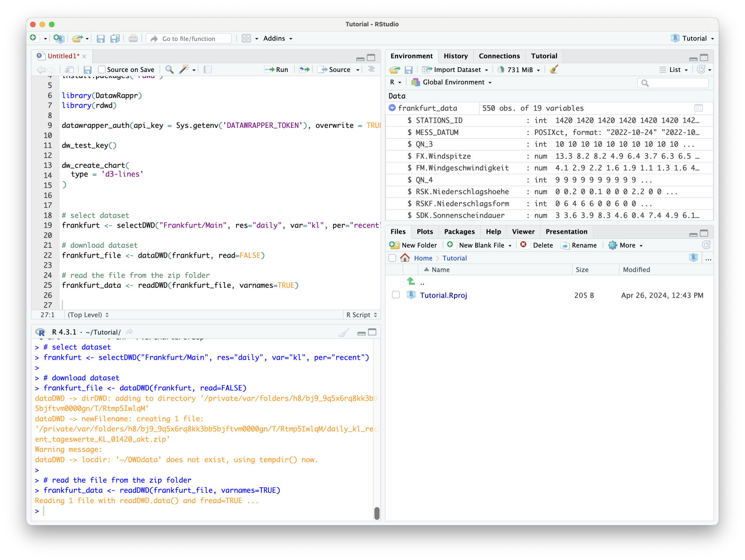Open the Tutorial project dropdown
The width and height of the screenshot is (745, 560).
[x=693, y=39]
